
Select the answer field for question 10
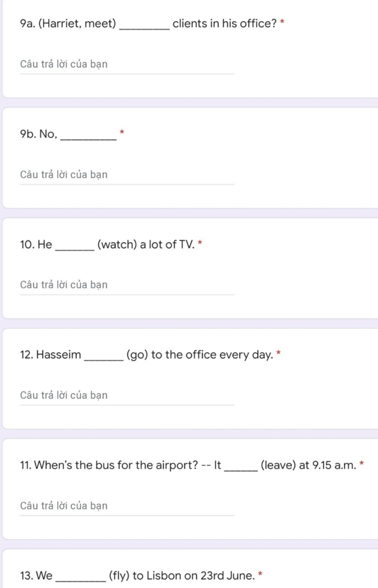click(127, 285)
